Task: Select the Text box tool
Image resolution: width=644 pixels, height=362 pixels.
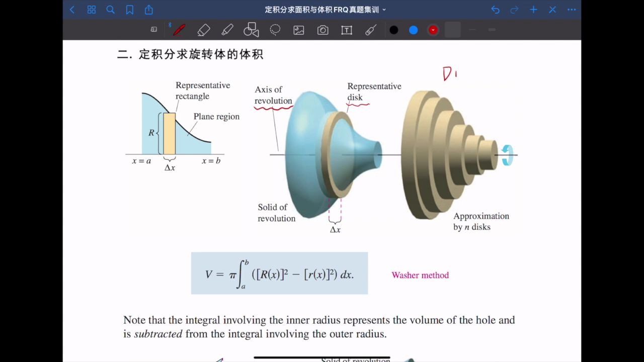Action: 347,30
